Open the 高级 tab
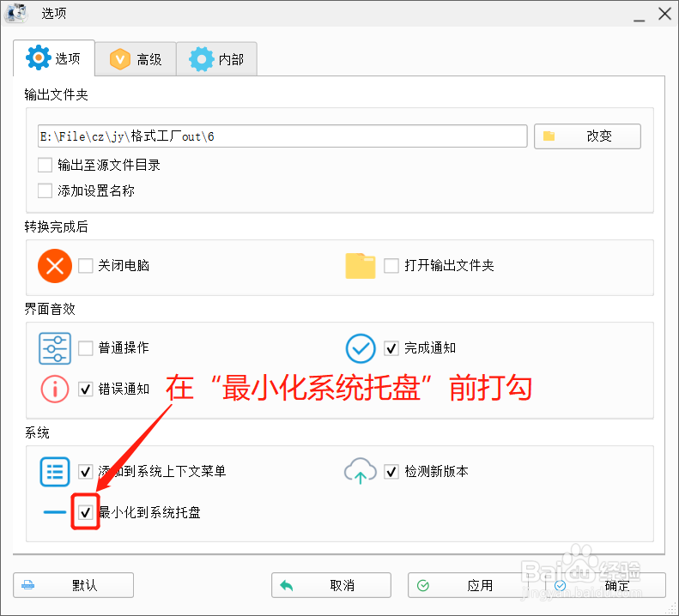Viewport: 679px width, 616px height. 136,59
